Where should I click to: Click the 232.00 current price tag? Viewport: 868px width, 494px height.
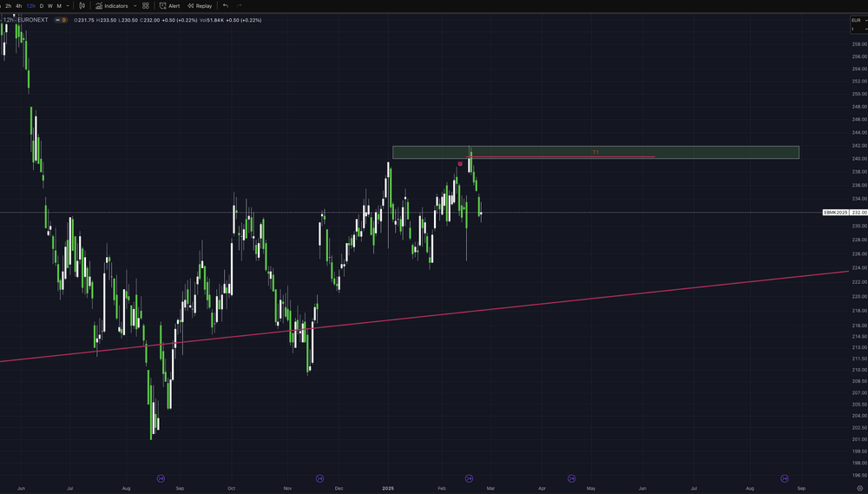click(x=858, y=213)
